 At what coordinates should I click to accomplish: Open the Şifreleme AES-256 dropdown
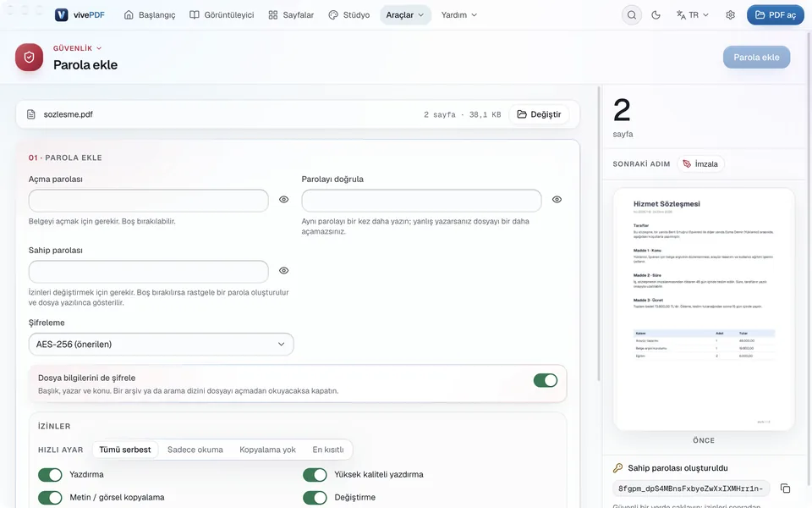(161, 345)
